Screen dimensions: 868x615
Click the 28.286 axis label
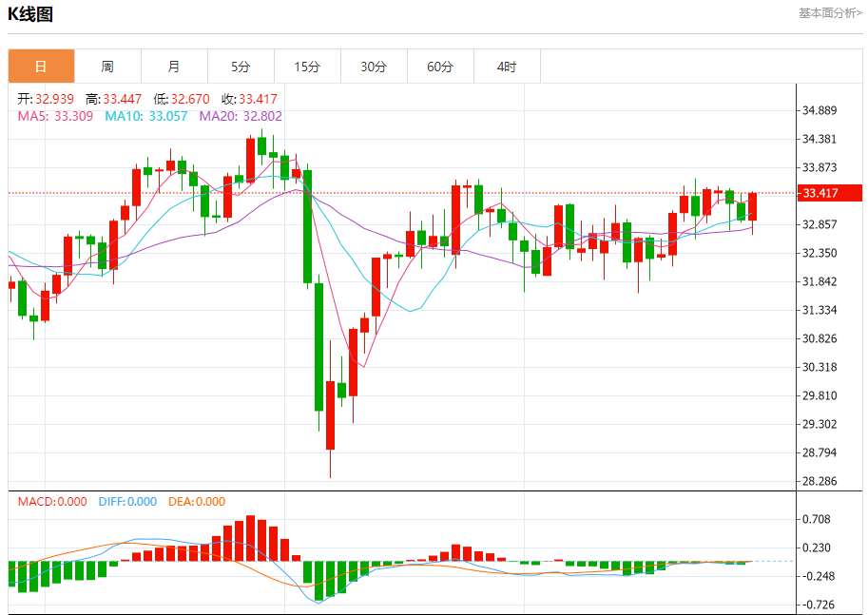point(820,481)
